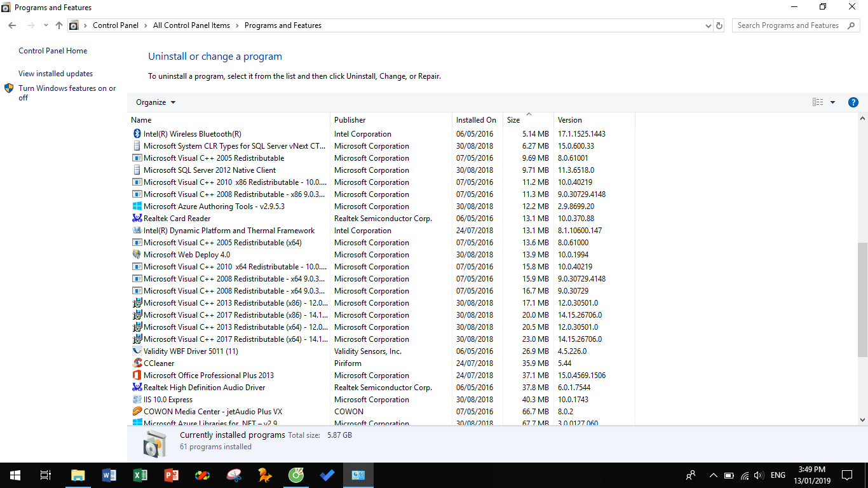Click the Microsoft Office Professional Plus 2013 icon

click(137, 376)
